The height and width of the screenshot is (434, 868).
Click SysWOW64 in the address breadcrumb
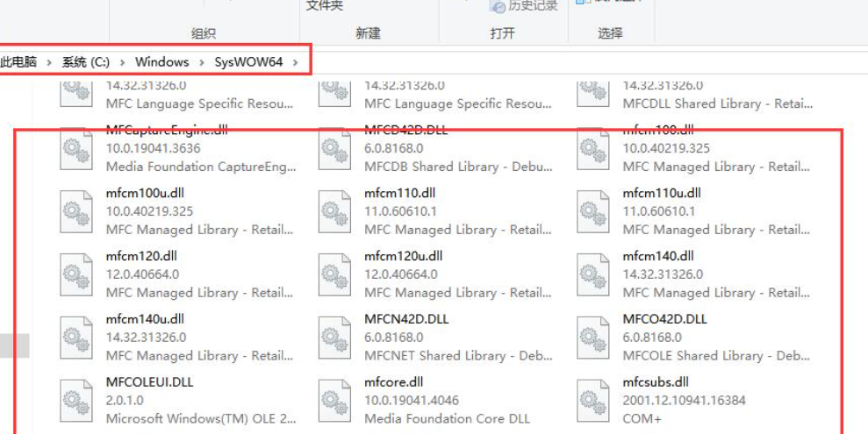point(248,62)
